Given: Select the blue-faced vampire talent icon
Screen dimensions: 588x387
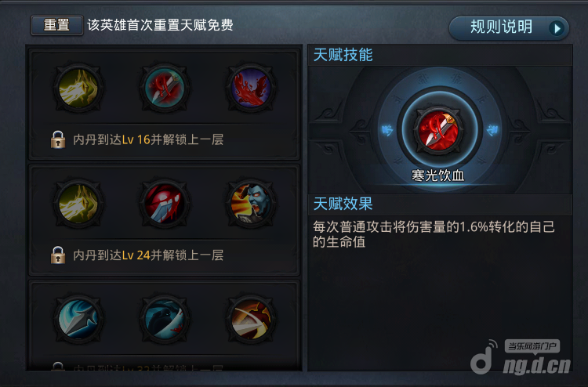Looking at the screenshot, I should (251, 204).
